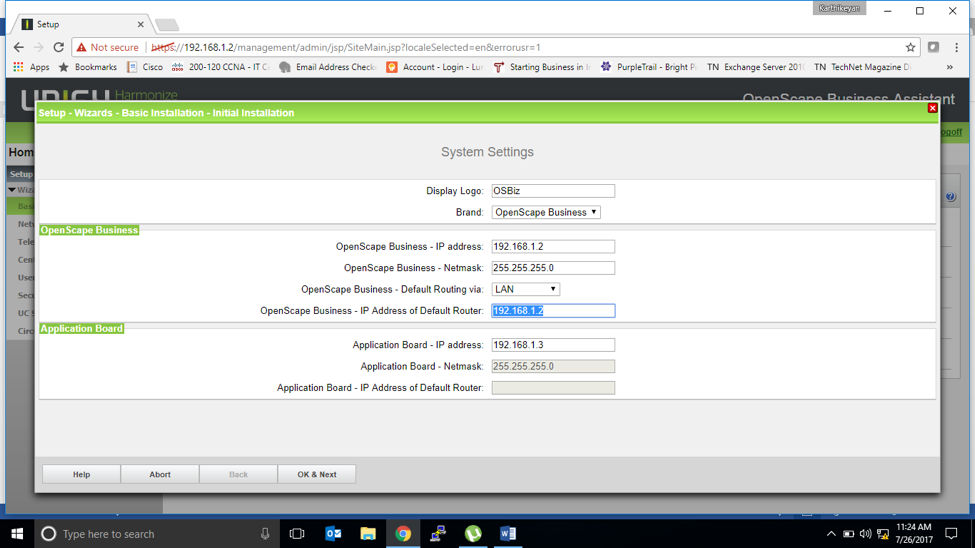975x548 pixels.
Task: Open Starting Business bookmark
Action: 542,67
